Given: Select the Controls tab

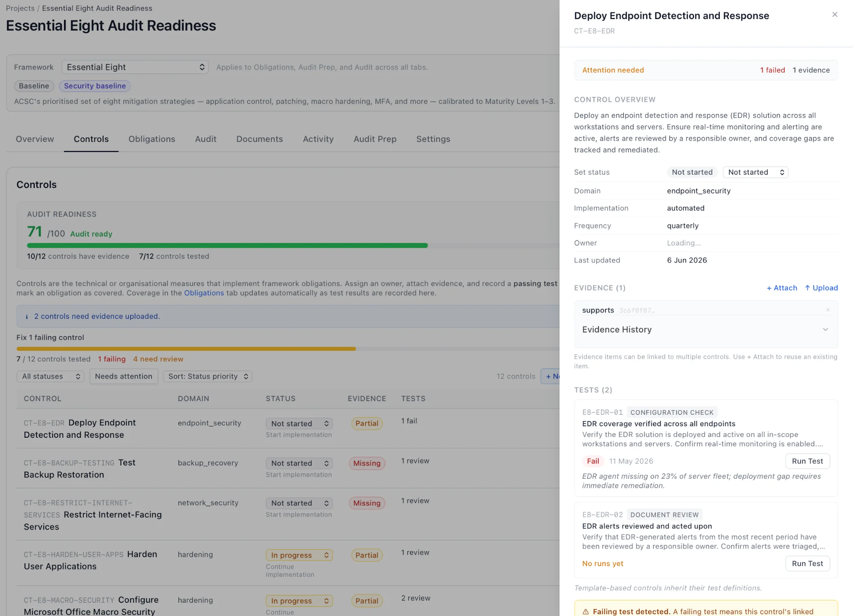Looking at the screenshot, I should [x=91, y=139].
